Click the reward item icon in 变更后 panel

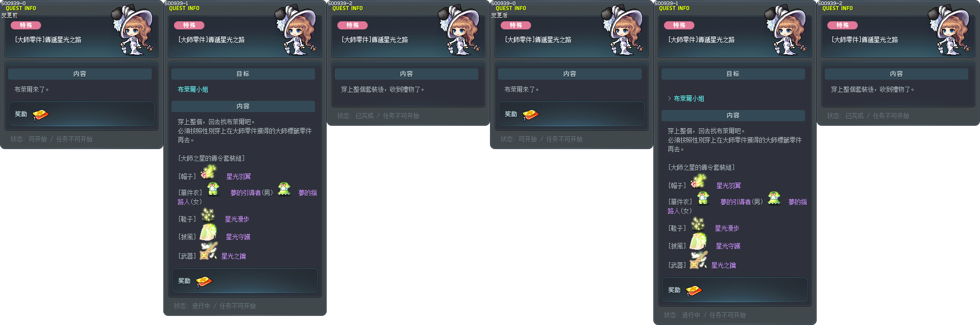(x=531, y=115)
